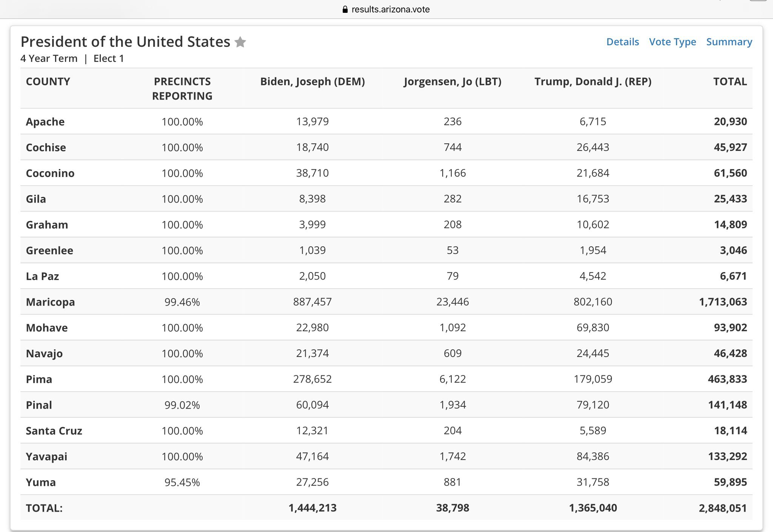
Task: Select the Trump, Donald J. (REP) header
Action: (593, 82)
